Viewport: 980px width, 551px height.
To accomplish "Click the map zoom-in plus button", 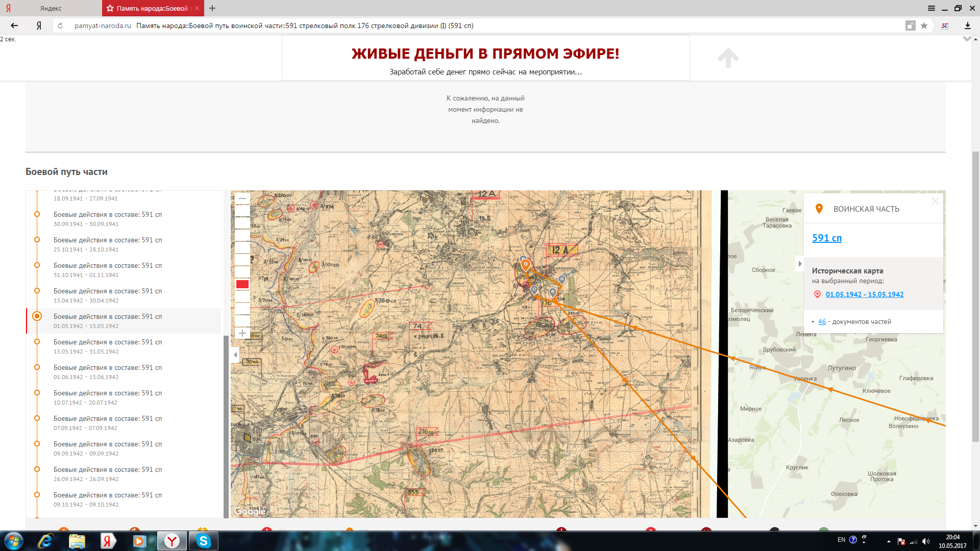I will click(242, 333).
